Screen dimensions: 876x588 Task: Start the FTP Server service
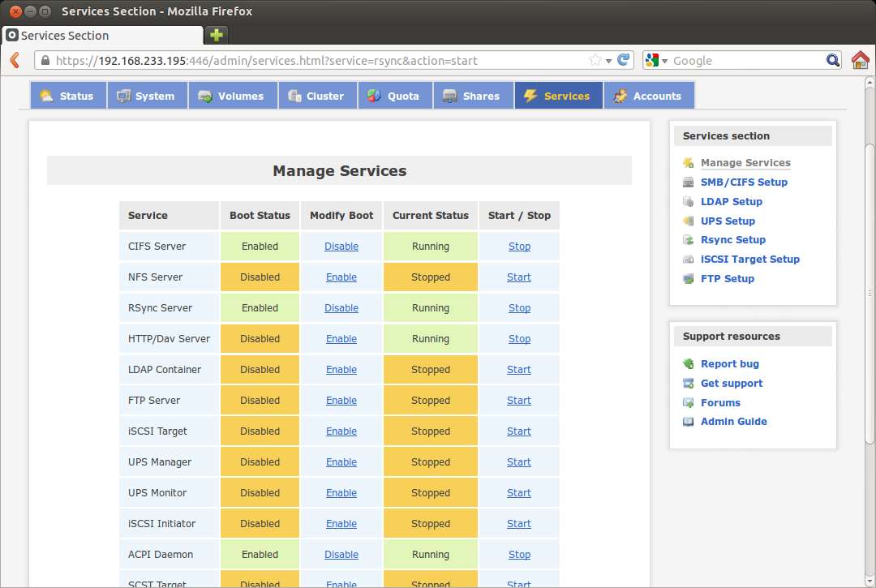(x=519, y=401)
